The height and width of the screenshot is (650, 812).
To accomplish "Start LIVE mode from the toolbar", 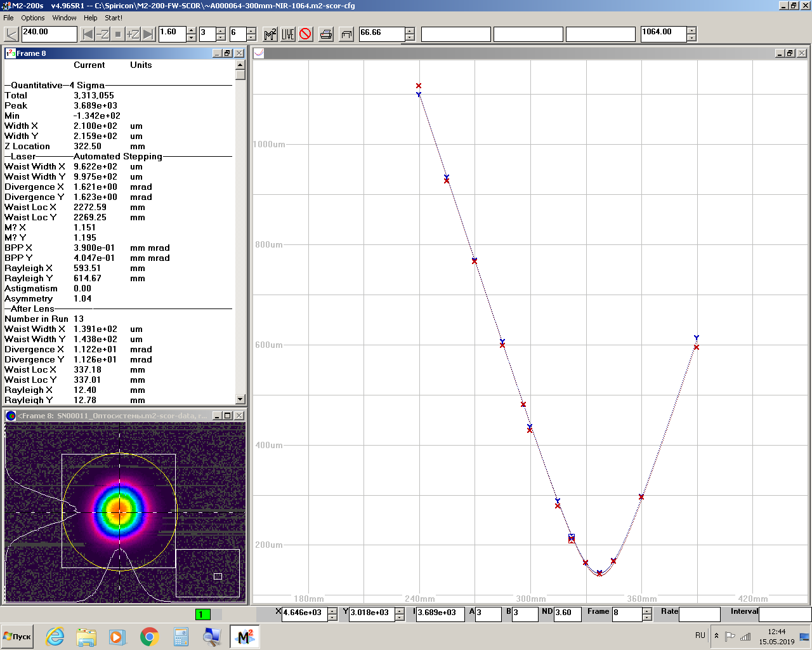I will pyautogui.click(x=288, y=34).
